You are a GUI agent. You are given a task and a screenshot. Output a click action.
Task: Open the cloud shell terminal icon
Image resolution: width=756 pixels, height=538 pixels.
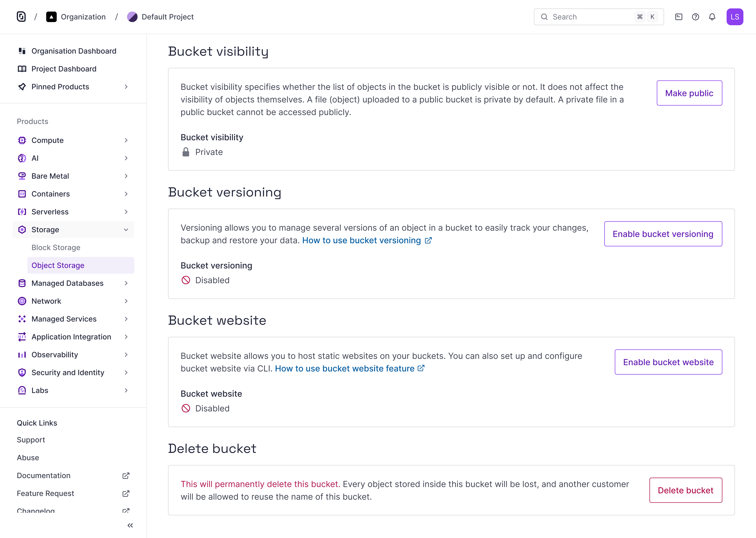point(678,17)
